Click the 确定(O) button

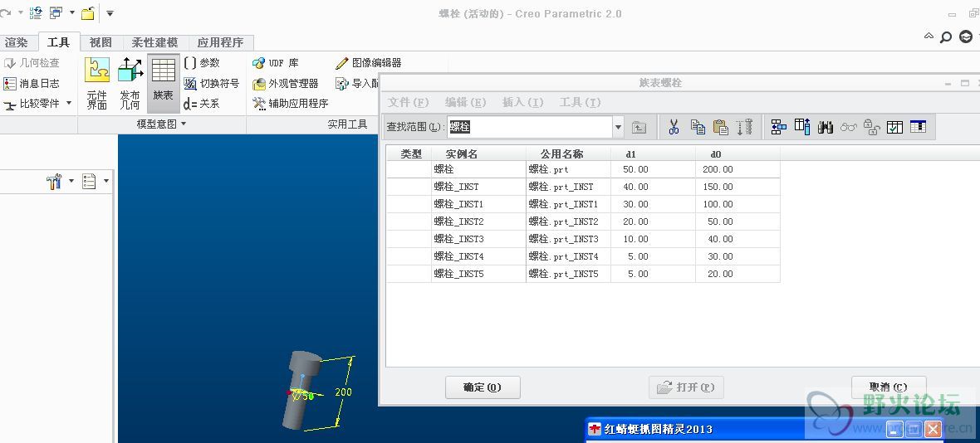[x=483, y=387]
